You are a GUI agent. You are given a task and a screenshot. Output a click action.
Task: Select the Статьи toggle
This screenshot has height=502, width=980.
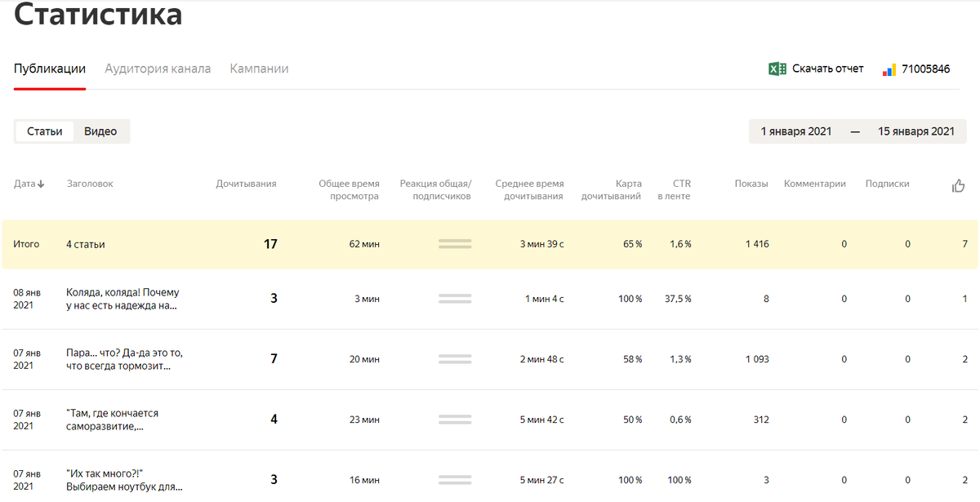[45, 131]
